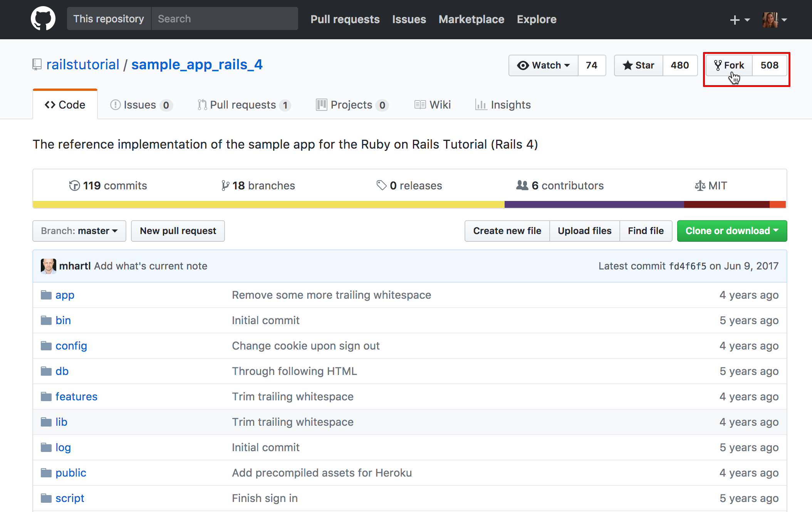This screenshot has width=812, height=512.
Task: Go to Pull requests in top navigation
Action: click(345, 19)
